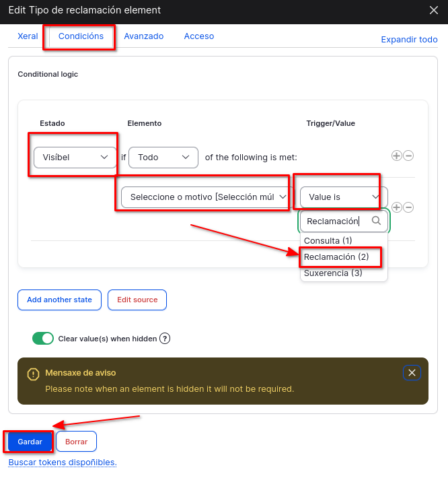Open the help icon next to Clear value(s)
Screen dimensions: 448x478
(x=164, y=339)
